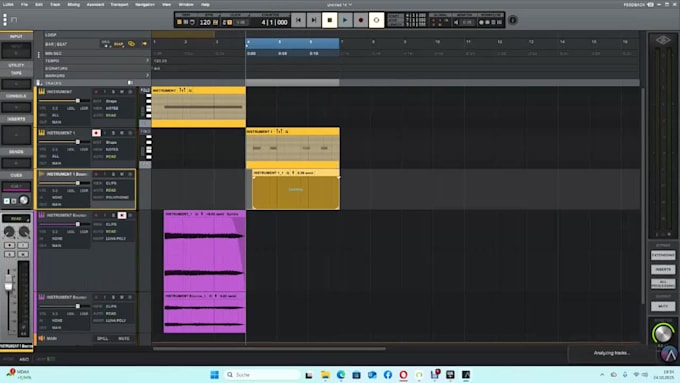Toggle the active mute button on INSTRUMENT Bounce track
The width and height of the screenshot is (680, 383).
[x=122, y=215]
